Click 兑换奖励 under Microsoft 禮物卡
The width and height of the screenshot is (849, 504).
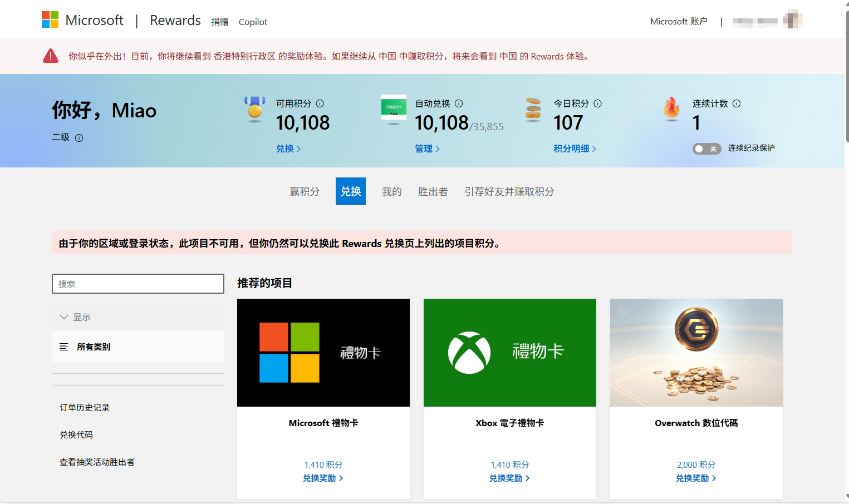point(323,478)
